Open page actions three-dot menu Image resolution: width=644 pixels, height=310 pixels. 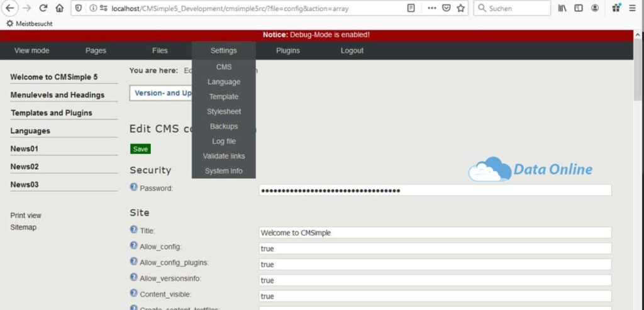(x=431, y=8)
